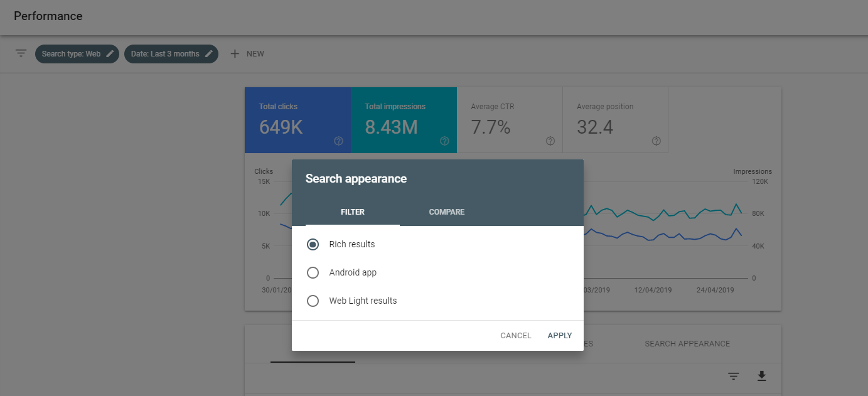The image size is (868, 396).
Task: Download table data with the download icon
Action: (761, 376)
